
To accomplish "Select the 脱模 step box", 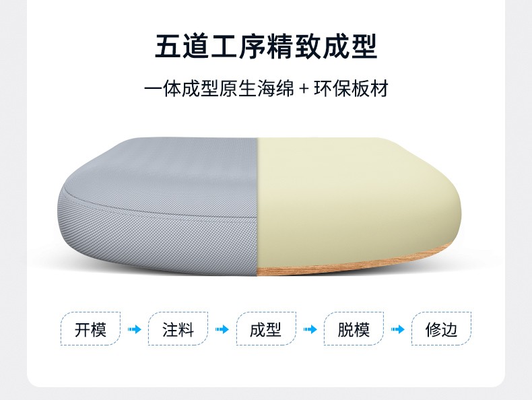I will point(354,329).
